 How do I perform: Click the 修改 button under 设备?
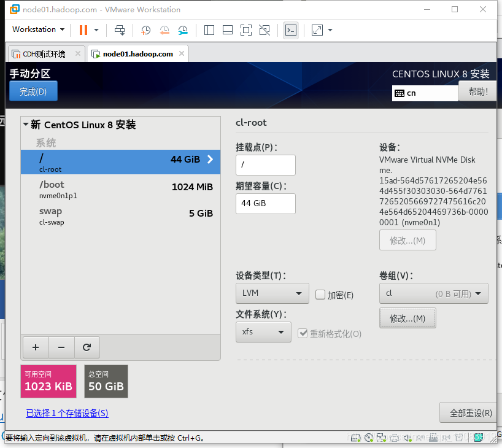pos(407,240)
